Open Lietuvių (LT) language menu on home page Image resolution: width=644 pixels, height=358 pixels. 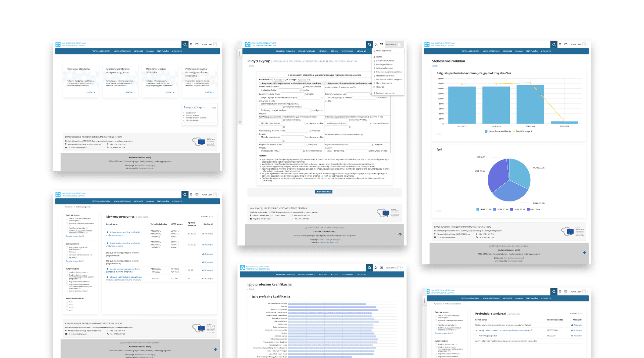(177, 51)
